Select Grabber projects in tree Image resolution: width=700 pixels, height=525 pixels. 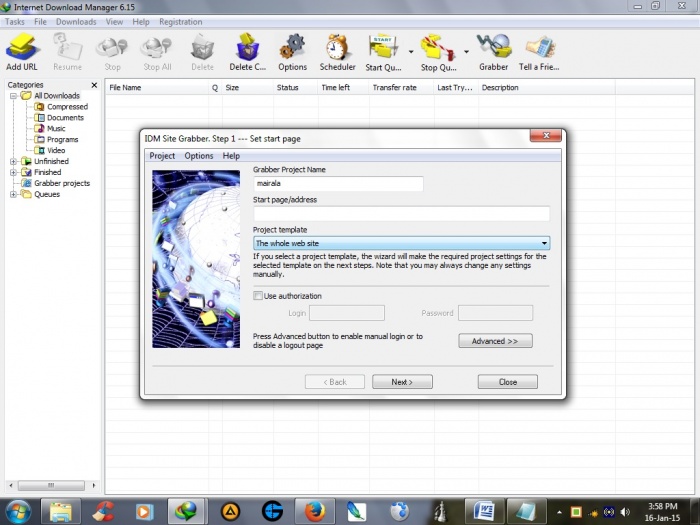tap(62, 183)
